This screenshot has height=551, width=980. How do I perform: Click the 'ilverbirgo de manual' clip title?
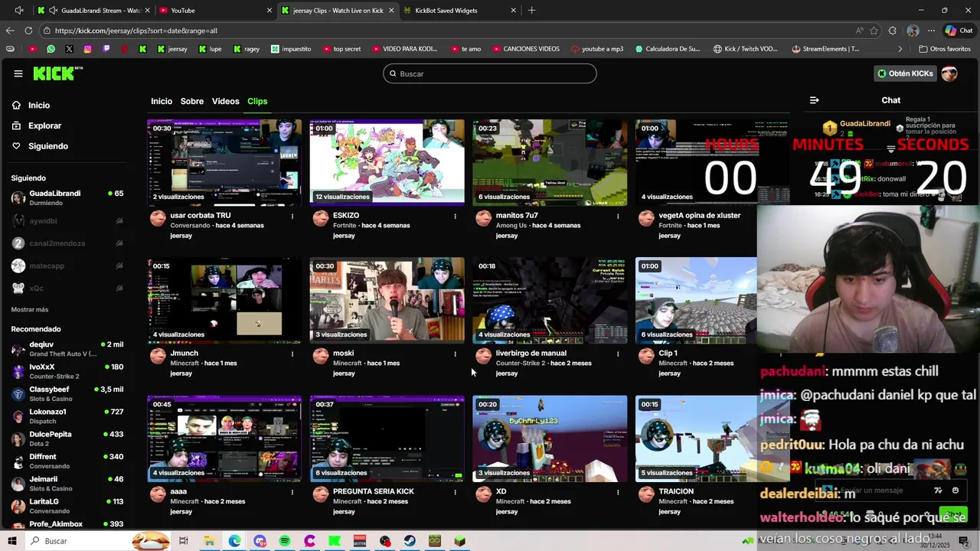pyautogui.click(x=531, y=354)
